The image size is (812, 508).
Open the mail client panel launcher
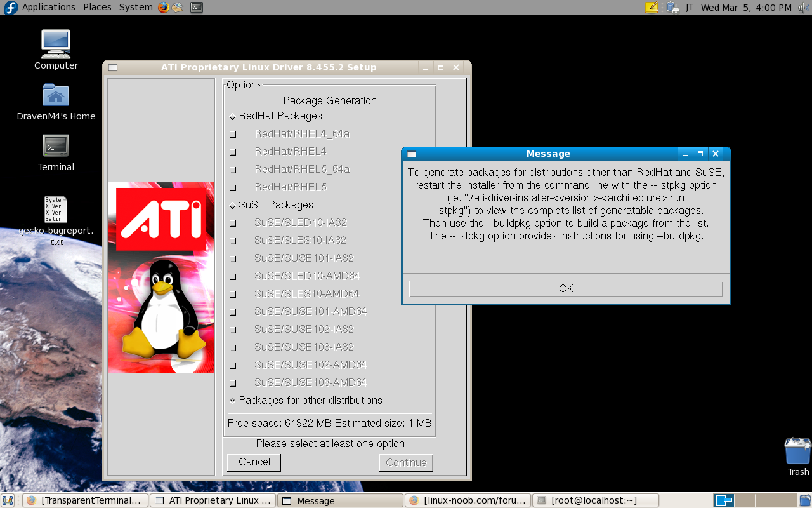[x=178, y=8]
